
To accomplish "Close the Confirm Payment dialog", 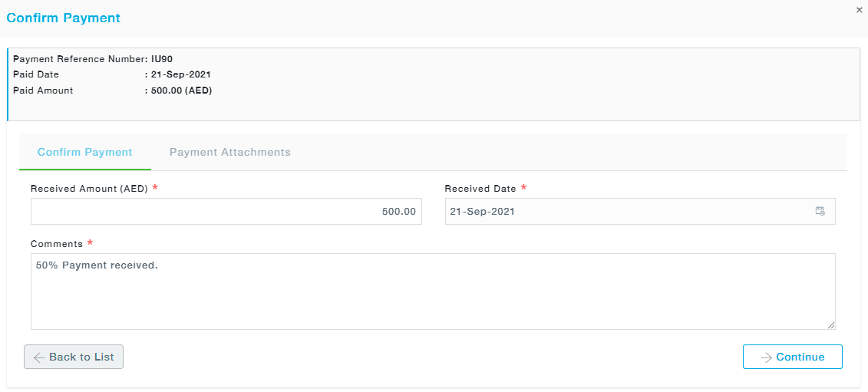I will point(859,10).
